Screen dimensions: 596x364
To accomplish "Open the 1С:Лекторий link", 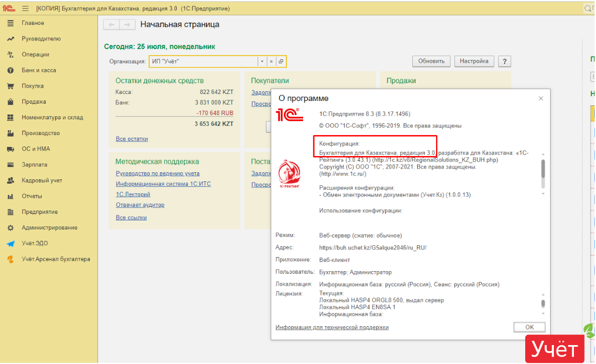I will (133, 194).
